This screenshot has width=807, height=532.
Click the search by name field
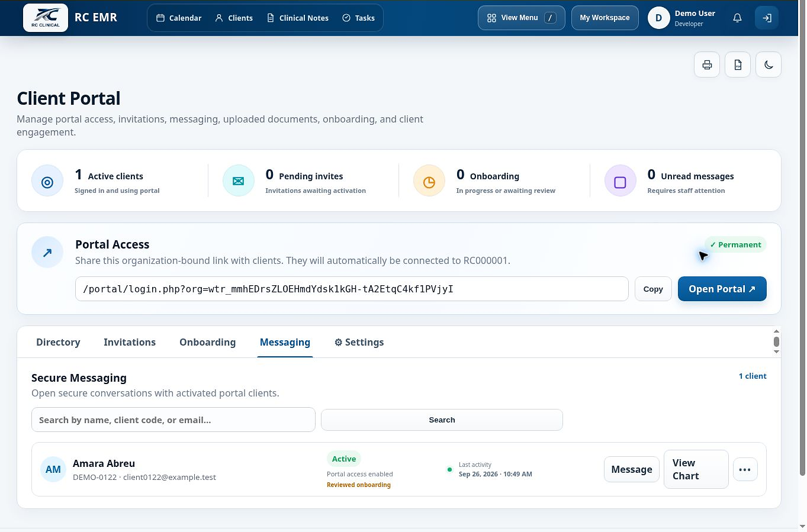tap(173, 420)
